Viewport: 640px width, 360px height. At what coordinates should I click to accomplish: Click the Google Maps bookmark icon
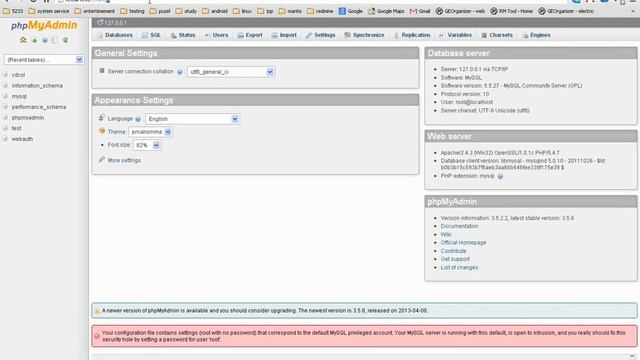pos(371,11)
